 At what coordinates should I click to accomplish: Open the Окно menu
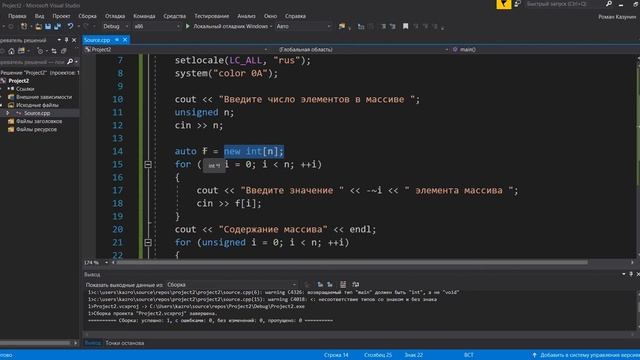tap(270, 16)
